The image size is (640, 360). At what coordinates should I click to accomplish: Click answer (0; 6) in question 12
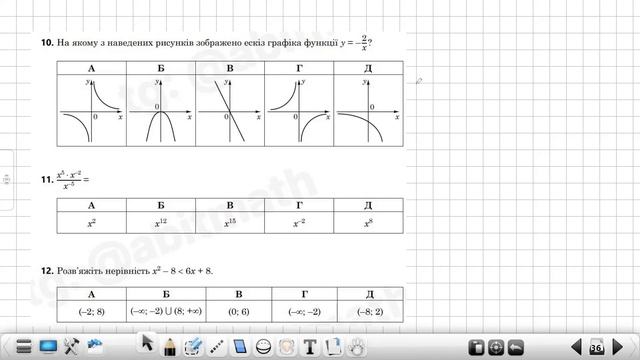(x=239, y=312)
